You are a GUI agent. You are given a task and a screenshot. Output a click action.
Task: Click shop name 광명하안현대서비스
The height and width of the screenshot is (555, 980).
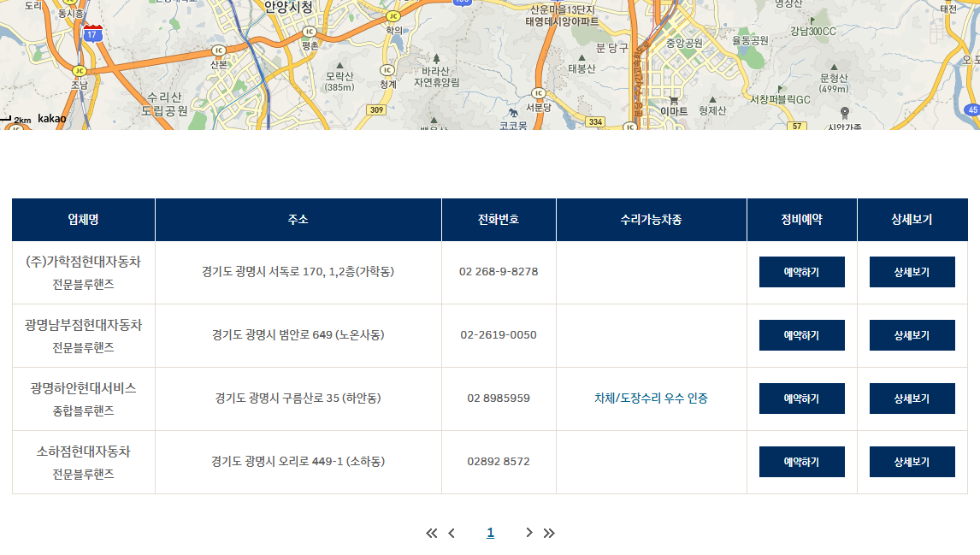click(x=83, y=388)
